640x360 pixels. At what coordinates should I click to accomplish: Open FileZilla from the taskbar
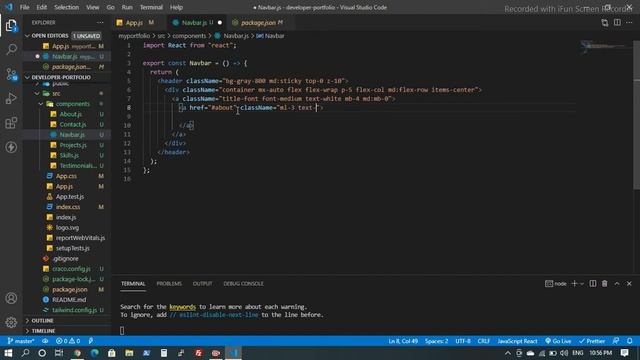pos(198,353)
